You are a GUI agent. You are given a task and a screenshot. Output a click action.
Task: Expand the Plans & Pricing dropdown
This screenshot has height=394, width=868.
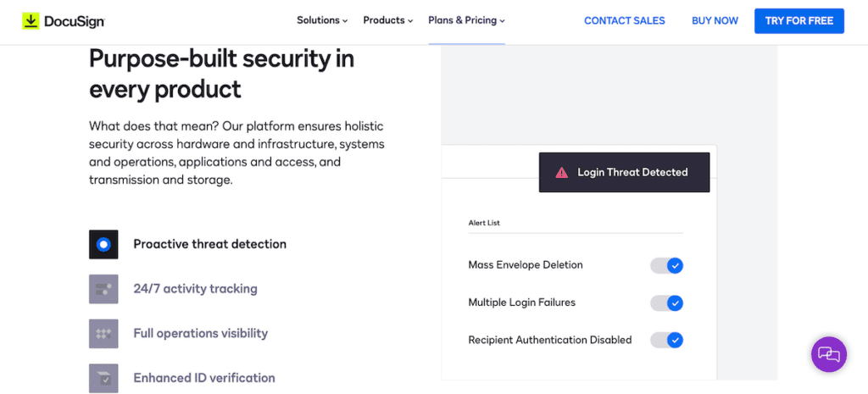(x=467, y=20)
